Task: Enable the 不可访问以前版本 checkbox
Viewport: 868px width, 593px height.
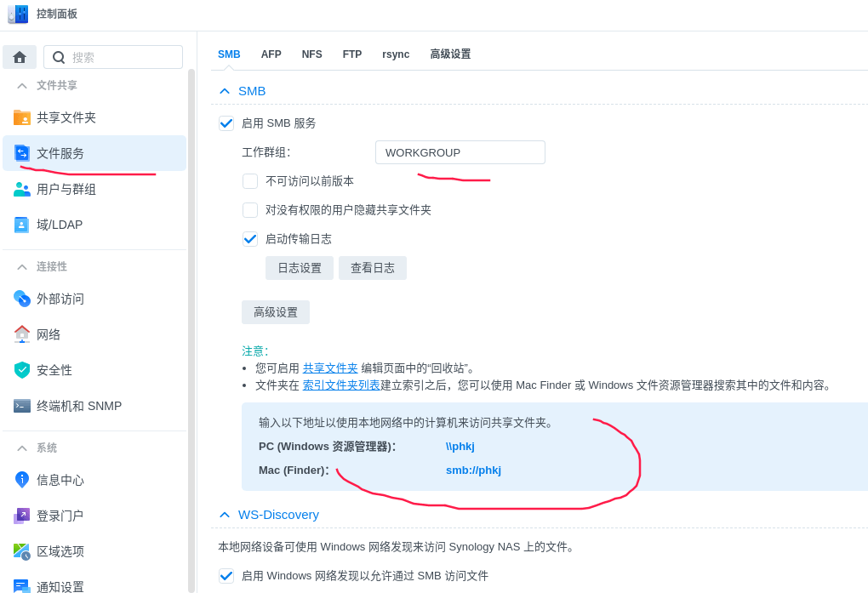Action: click(x=250, y=181)
